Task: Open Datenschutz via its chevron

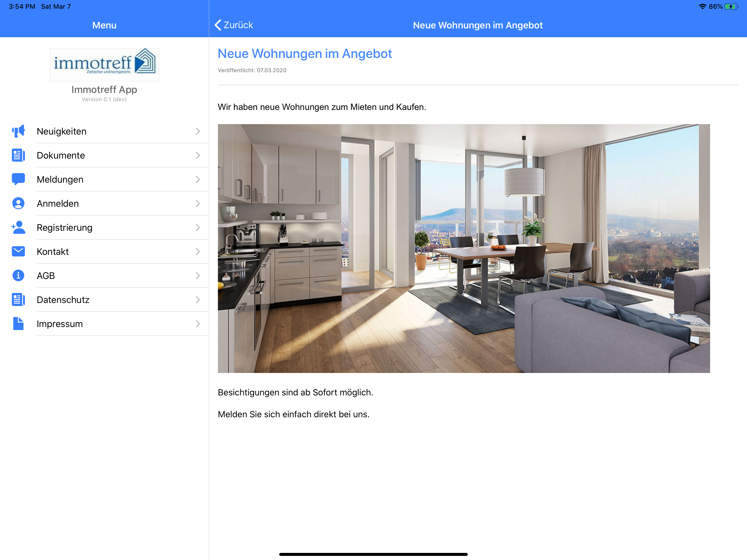Action: (x=198, y=300)
